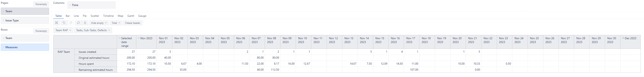Select the Measures dimension in Rows
The width and height of the screenshot is (644, 77).
(25, 47)
